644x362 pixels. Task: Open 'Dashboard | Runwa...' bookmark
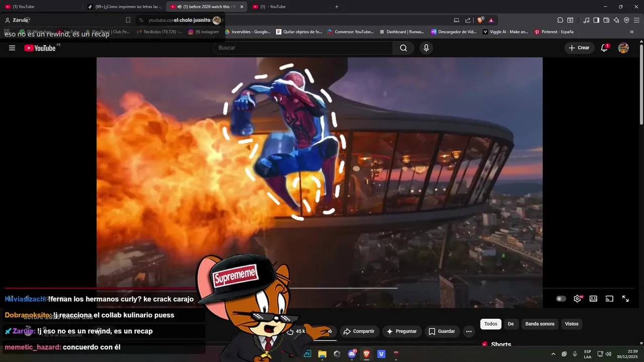pos(401,32)
